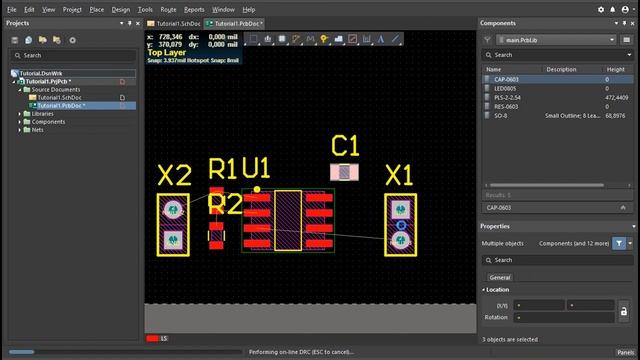Screen dimensions: 640x360
Task: Click the Align objects tool in Active Bar
Action: point(268,39)
